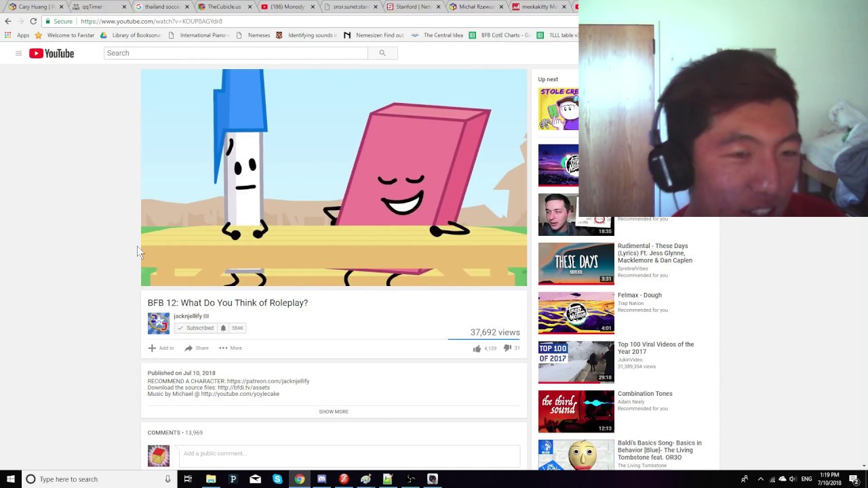The width and height of the screenshot is (868, 488).
Task: Share this video
Action: coord(197,348)
